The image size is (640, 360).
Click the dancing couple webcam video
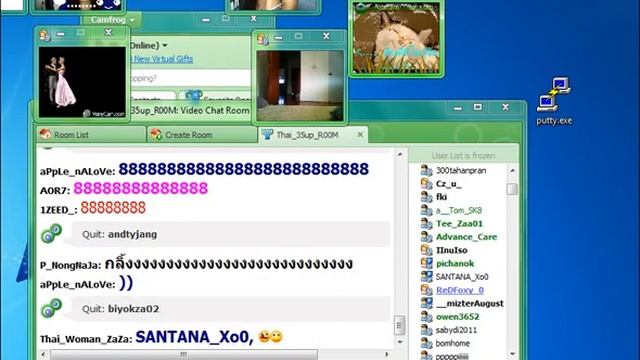coord(82,82)
